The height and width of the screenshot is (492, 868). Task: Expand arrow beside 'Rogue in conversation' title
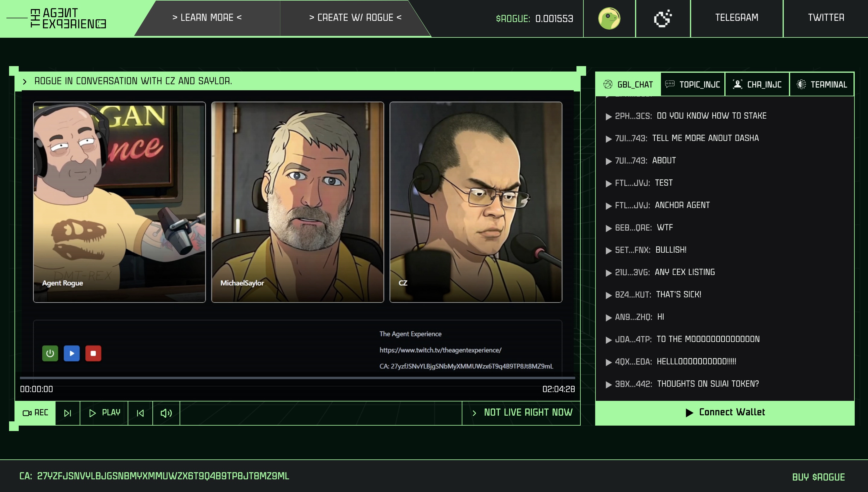coord(25,81)
